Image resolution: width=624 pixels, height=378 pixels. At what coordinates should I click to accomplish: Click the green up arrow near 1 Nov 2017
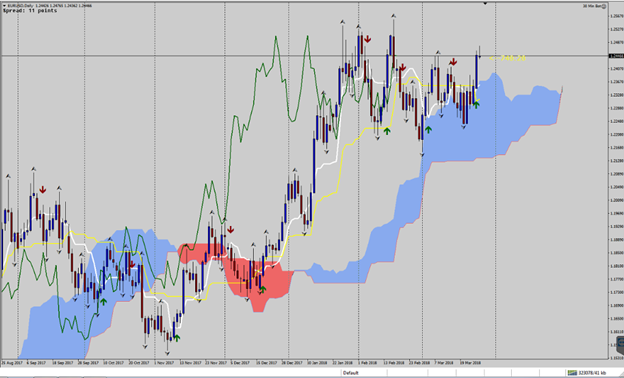(x=177, y=338)
